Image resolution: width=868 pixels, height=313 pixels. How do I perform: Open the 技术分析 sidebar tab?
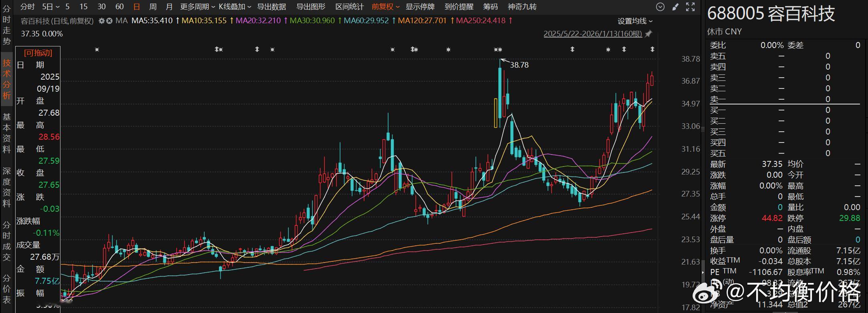pyautogui.click(x=7, y=79)
